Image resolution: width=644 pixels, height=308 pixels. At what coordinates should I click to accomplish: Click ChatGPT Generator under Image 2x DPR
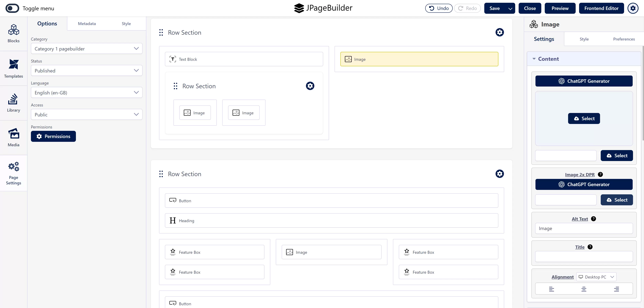584,184
